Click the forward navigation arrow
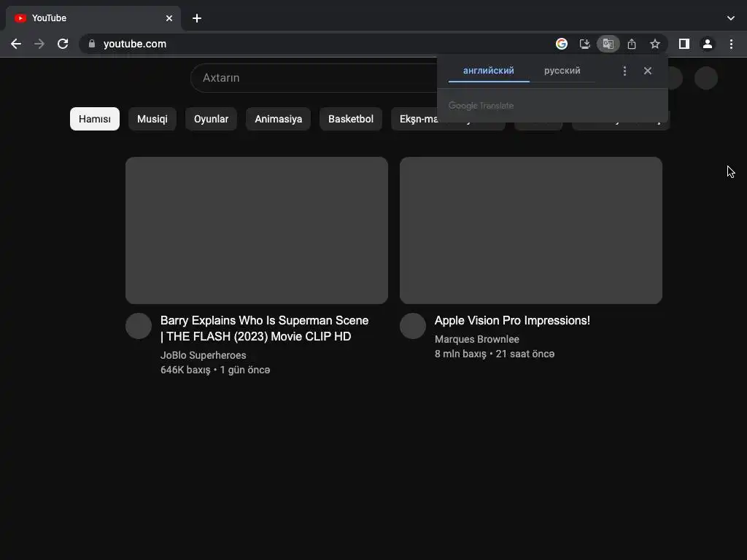747x560 pixels. pos(39,44)
